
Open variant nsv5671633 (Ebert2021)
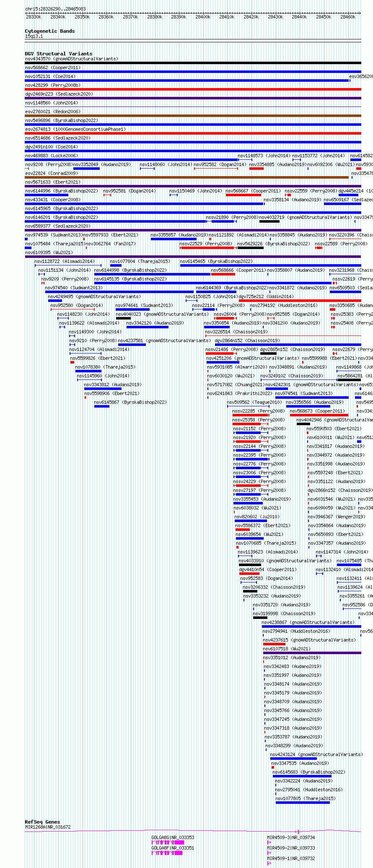[x=53, y=182]
